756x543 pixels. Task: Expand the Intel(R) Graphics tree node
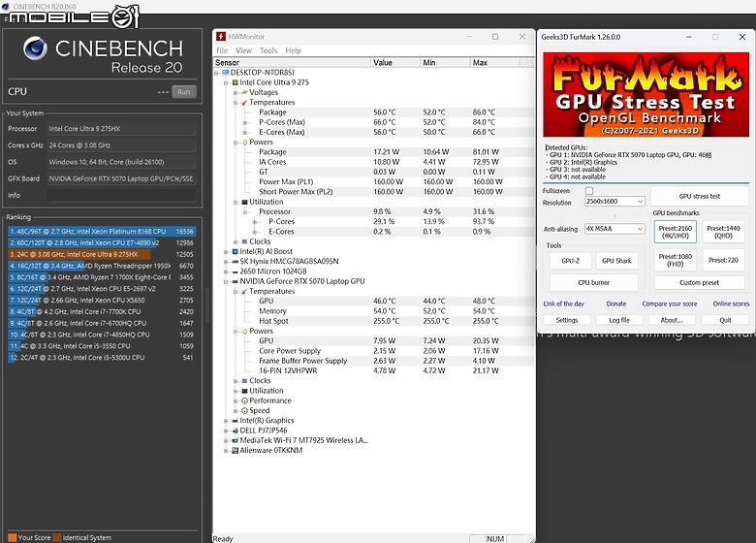click(x=226, y=421)
